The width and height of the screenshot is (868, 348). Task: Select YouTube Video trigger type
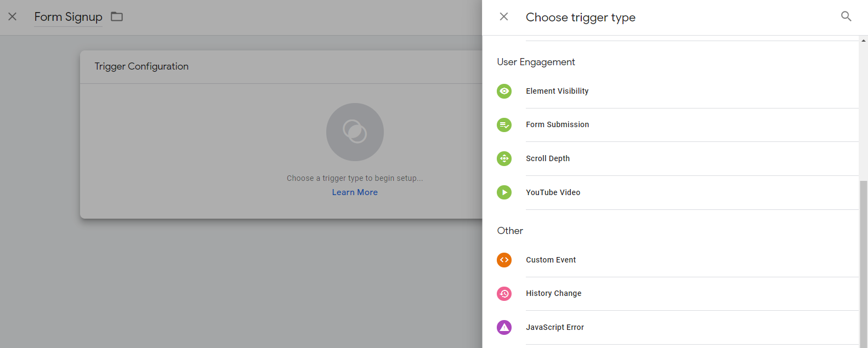click(x=678, y=192)
